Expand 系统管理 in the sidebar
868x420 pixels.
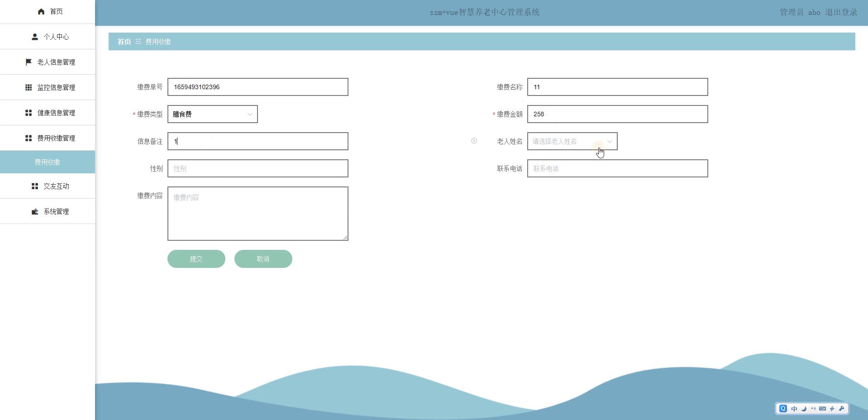48,211
